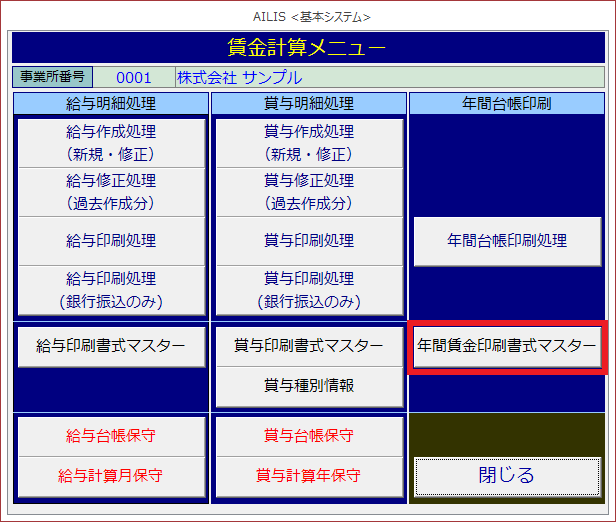The image size is (616, 522).
Task: Open 賞与台帳保守 maintenance
Action: [309, 436]
